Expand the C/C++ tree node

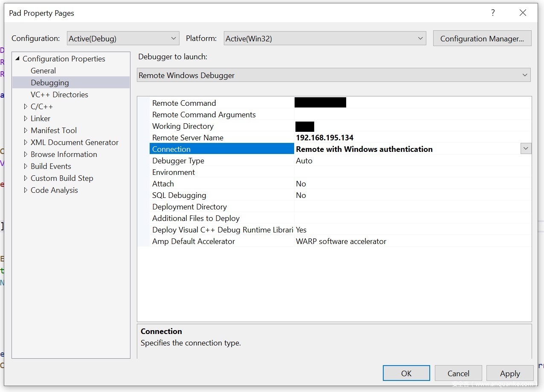pos(26,107)
